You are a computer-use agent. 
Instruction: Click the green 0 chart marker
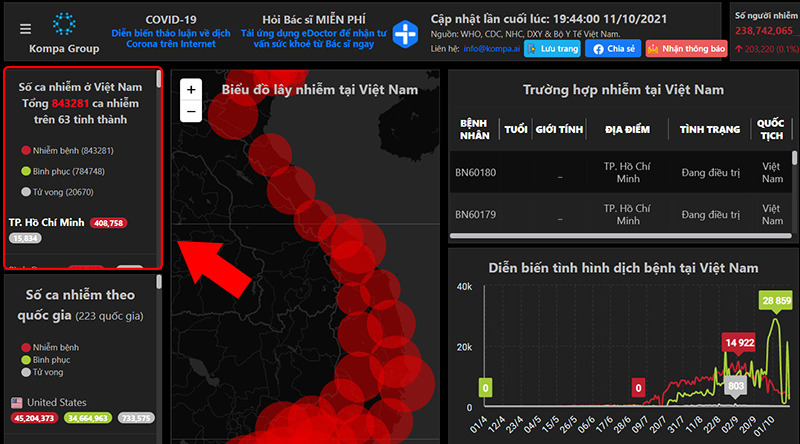[485, 388]
